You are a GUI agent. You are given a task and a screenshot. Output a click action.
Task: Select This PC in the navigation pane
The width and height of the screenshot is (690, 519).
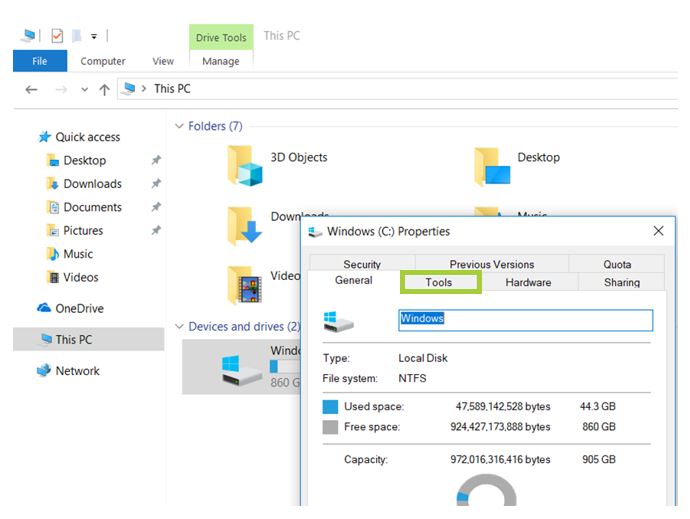[x=88, y=339]
